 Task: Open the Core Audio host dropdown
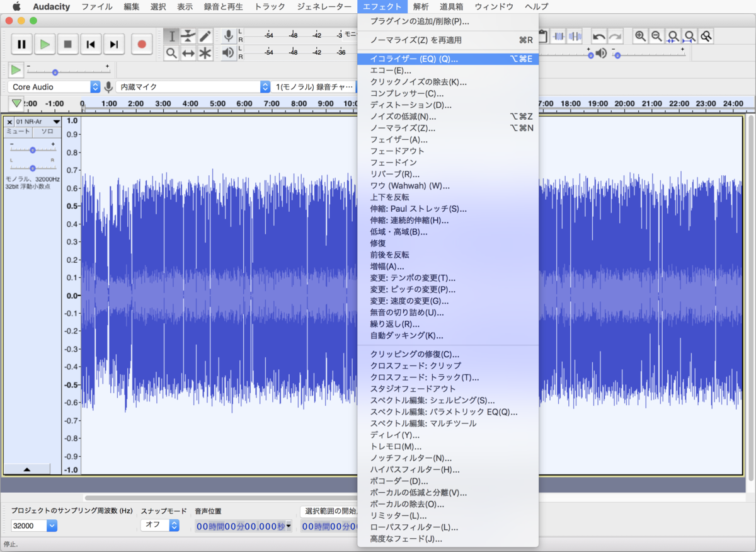tap(55, 87)
